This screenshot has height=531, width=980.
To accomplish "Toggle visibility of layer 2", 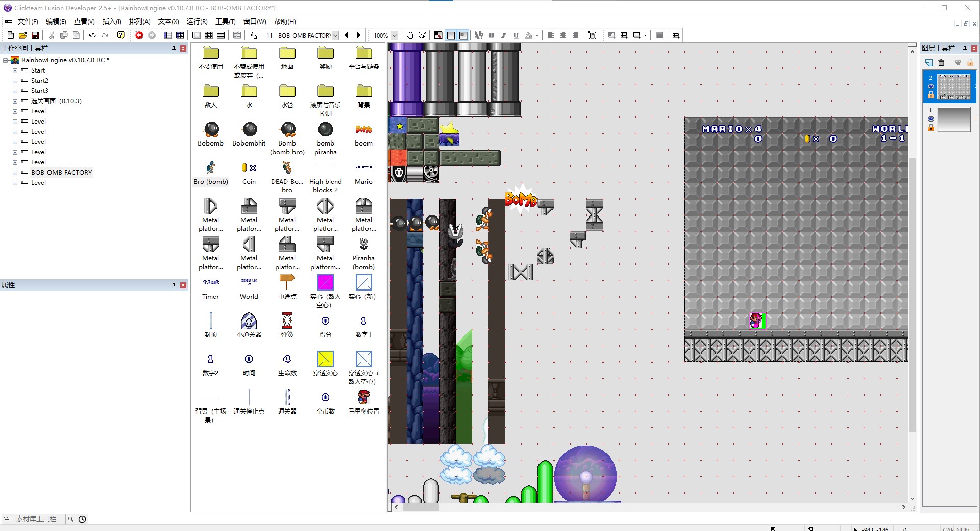I will [x=931, y=86].
